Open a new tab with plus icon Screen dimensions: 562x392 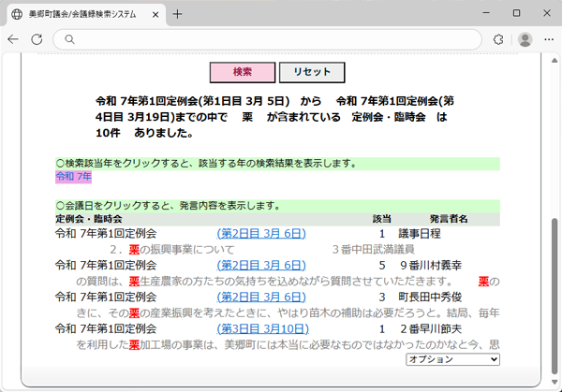coord(177,14)
